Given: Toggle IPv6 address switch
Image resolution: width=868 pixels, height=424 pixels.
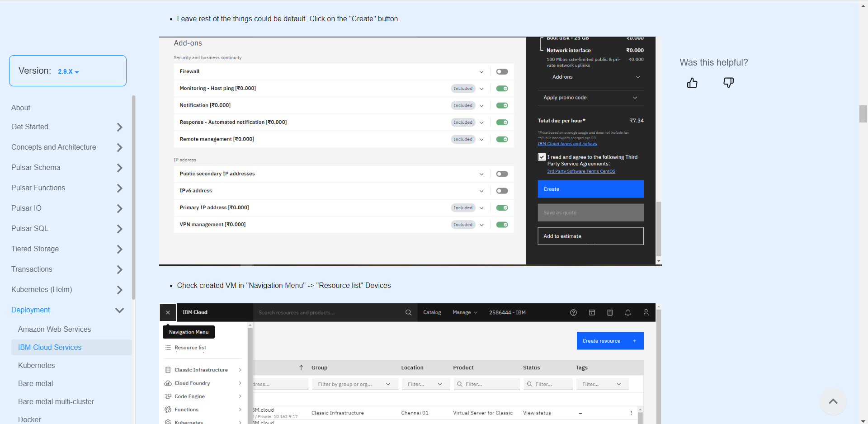Looking at the screenshot, I should pyautogui.click(x=502, y=191).
